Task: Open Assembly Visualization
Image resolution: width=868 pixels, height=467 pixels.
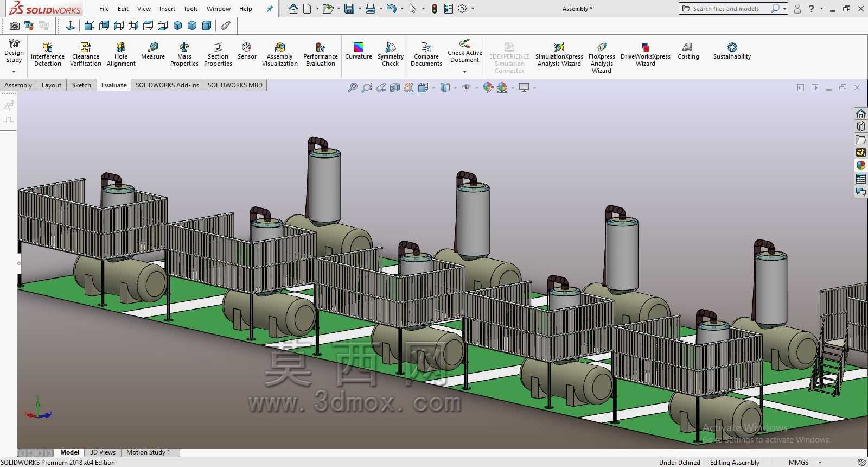Action: pyautogui.click(x=280, y=54)
